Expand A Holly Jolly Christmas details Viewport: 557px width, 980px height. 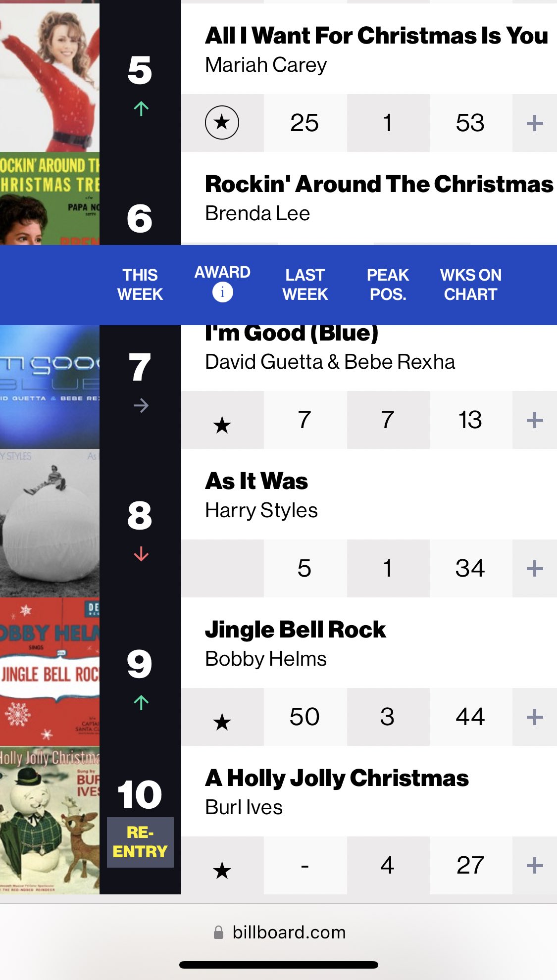click(535, 865)
